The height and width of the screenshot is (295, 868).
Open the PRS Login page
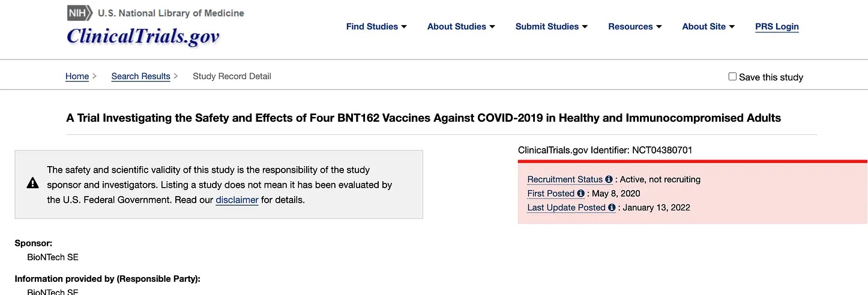point(777,26)
